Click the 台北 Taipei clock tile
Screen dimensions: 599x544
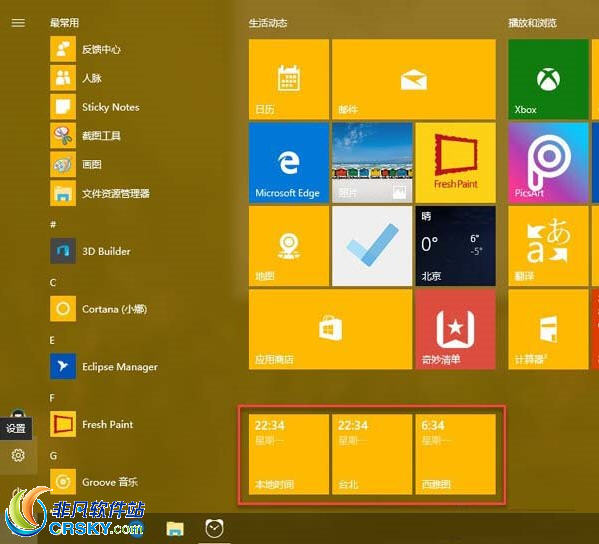[x=372, y=454]
